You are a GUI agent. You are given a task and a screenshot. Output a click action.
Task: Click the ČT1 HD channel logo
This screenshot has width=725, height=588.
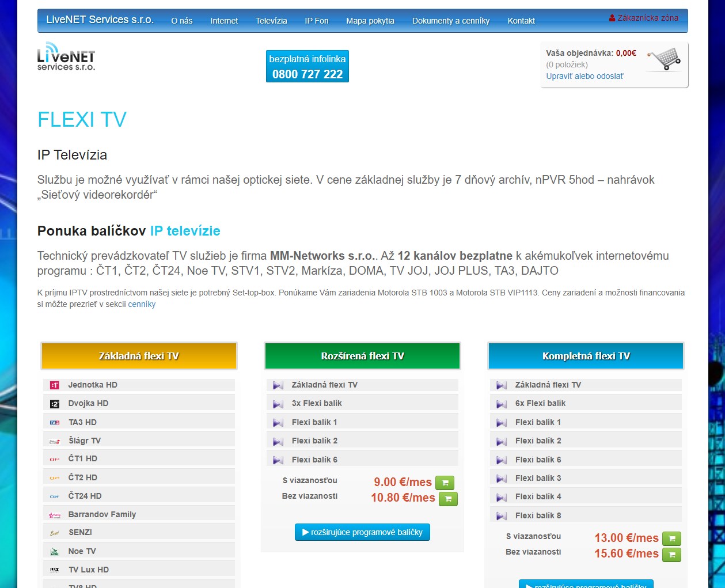click(x=55, y=460)
